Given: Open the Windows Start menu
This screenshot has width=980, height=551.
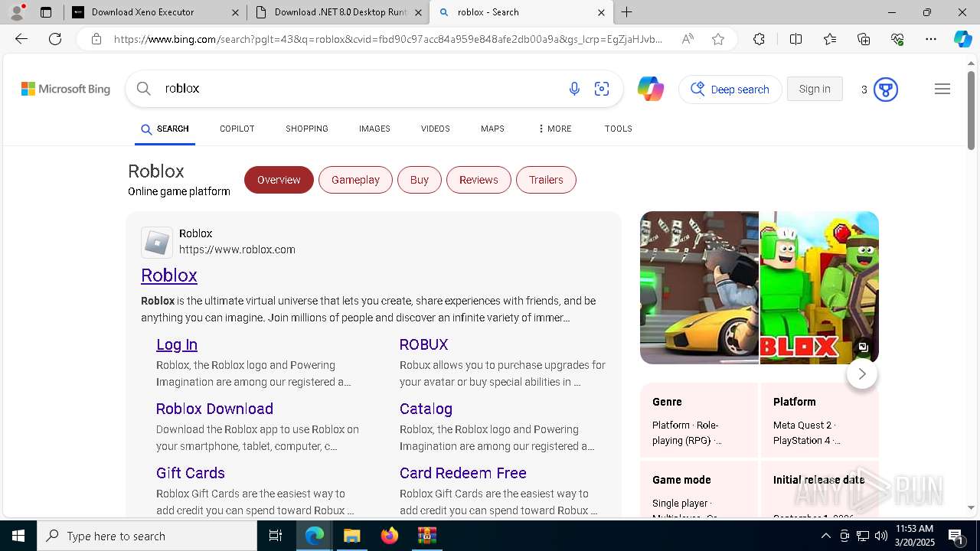Looking at the screenshot, I should (18, 536).
